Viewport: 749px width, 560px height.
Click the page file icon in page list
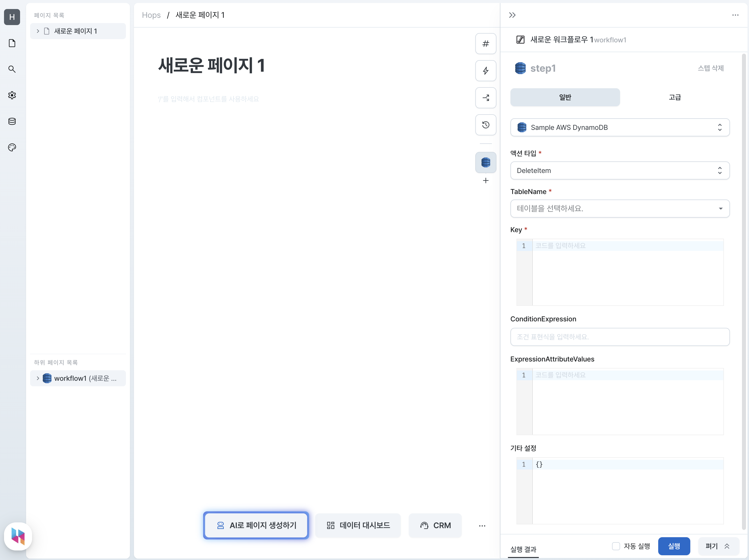(x=47, y=31)
